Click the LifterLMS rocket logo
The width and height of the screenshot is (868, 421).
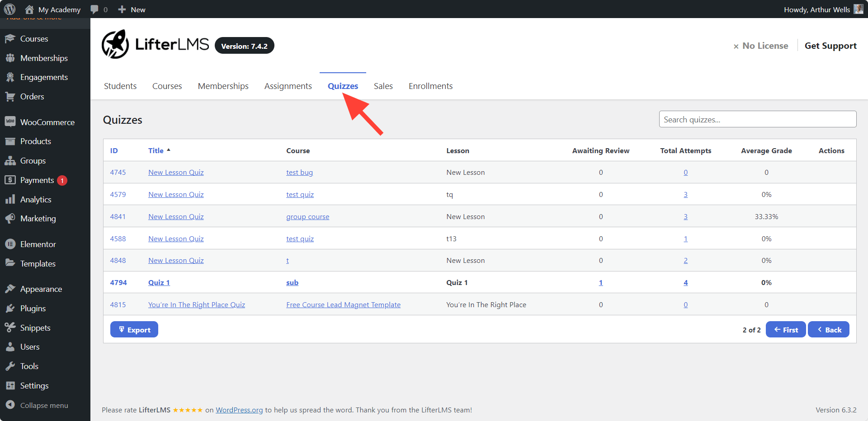[x=115, y=44]
